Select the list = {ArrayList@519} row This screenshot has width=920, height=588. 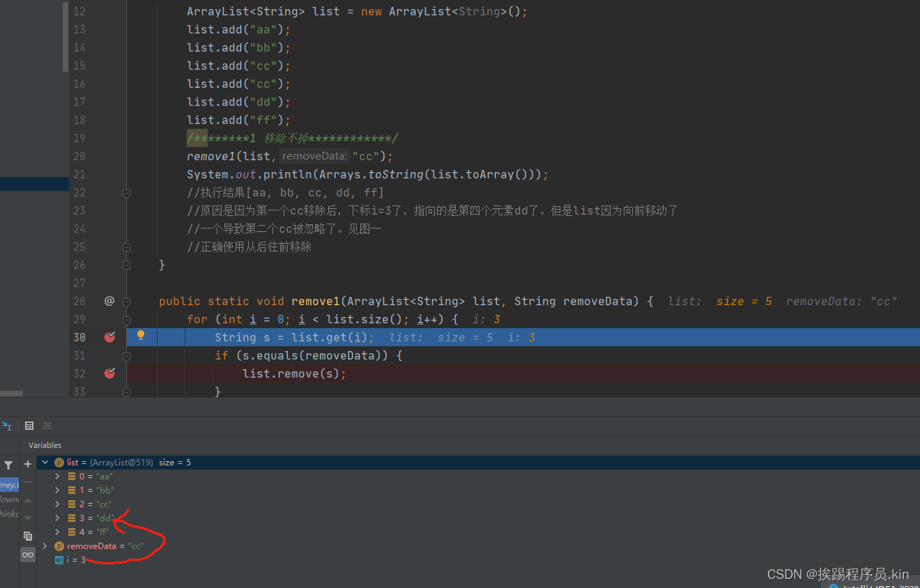pyautogui.click(x=478, y=463)
